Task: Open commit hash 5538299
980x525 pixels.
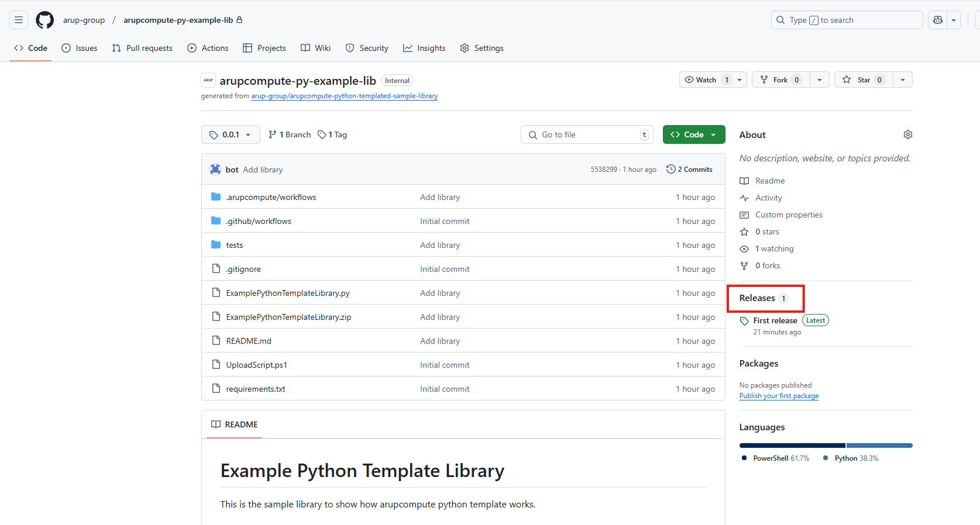Action: [604, 170]
